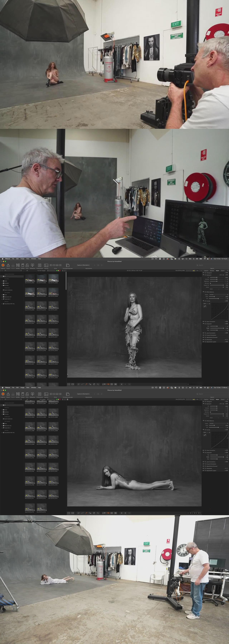Screen dimensions: 229x644
Task: Toggle Exposure checkbox in 11:48 am window
Action: coord(227,404)
